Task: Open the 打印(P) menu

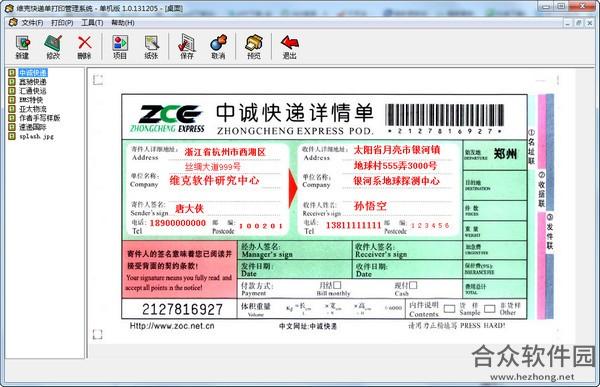Action: [x=62, y=23]
